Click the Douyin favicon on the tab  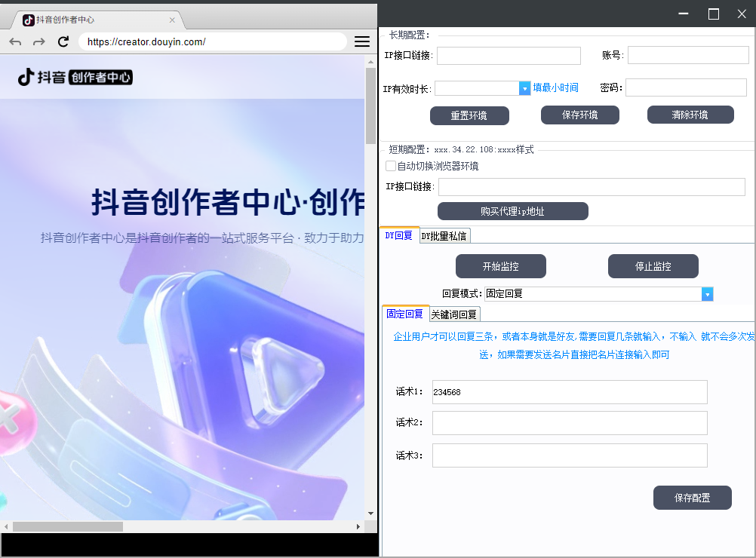click(29, 20)
